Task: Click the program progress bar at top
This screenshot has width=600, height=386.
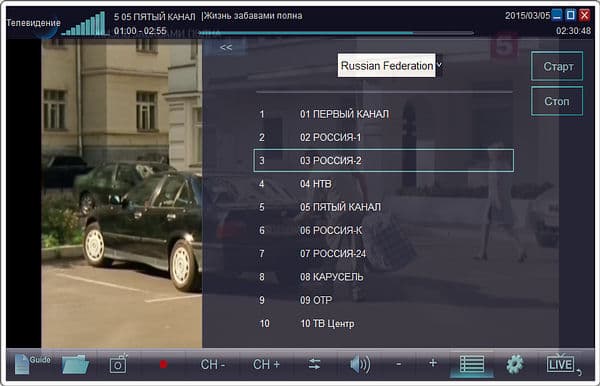Action: click(336, 33)
